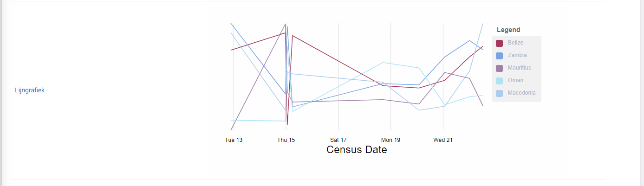Open the Lijngrafiek link
Image resolution: width=644 pixels, height=186 pixels.
point(30,90)
